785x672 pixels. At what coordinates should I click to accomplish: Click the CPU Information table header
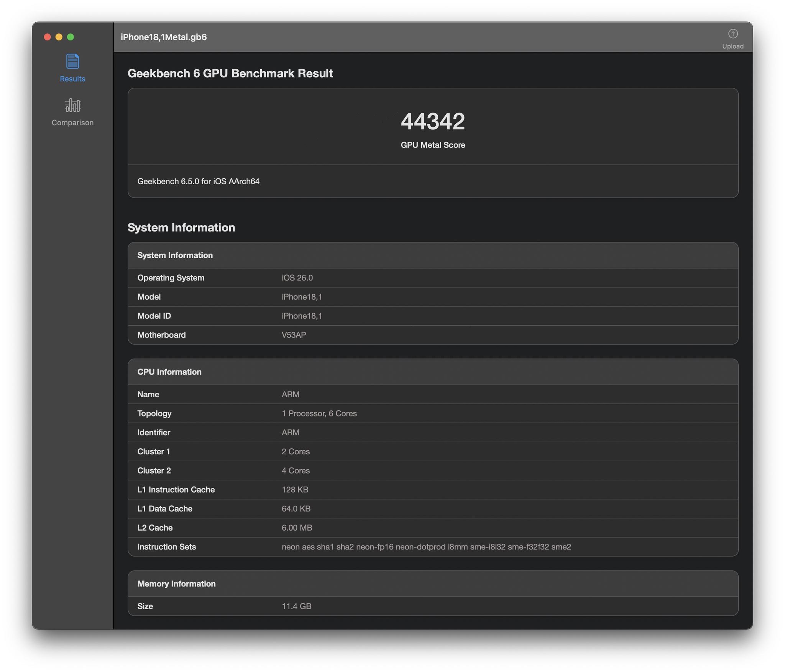point(169,372)
